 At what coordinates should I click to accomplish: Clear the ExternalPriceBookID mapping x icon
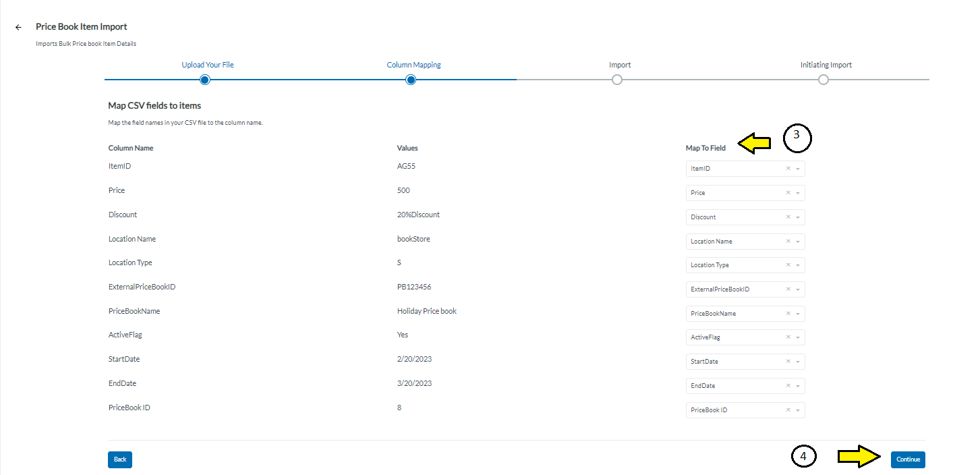tap(788, 289)
